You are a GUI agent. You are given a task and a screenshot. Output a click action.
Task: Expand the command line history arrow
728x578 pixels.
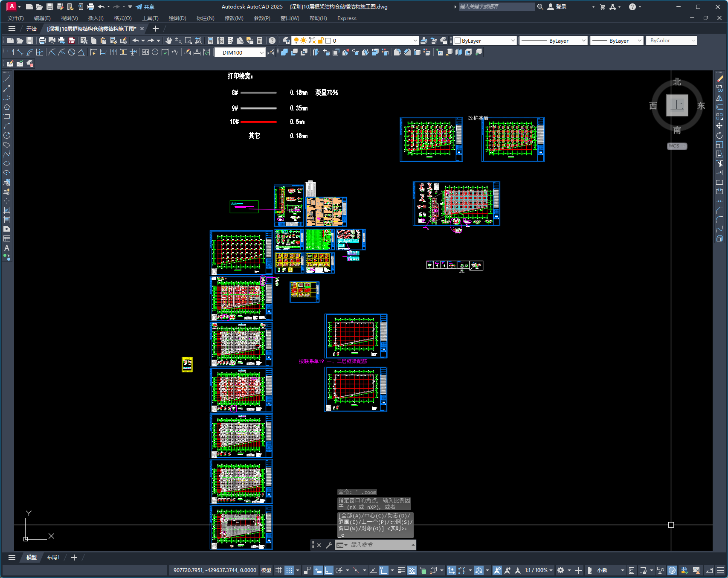[x=413, y=545]
